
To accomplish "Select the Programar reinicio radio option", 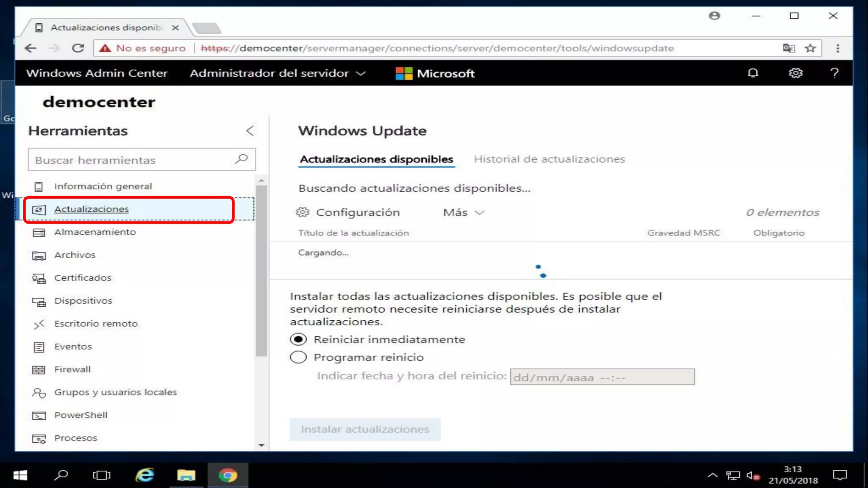I will [298, 357].
